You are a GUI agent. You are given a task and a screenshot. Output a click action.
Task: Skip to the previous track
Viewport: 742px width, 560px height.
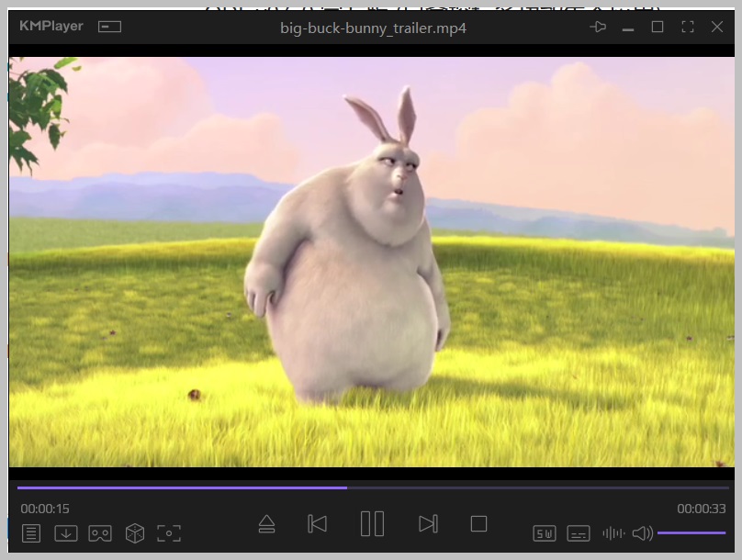coord(317,523)
